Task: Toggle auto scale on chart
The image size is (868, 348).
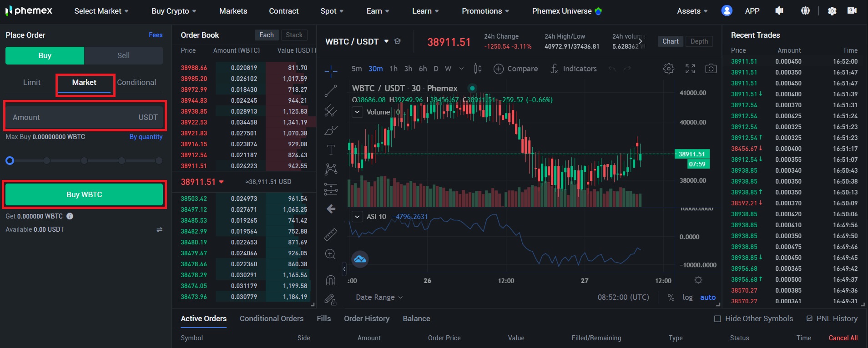Action: tap(708, 297)
